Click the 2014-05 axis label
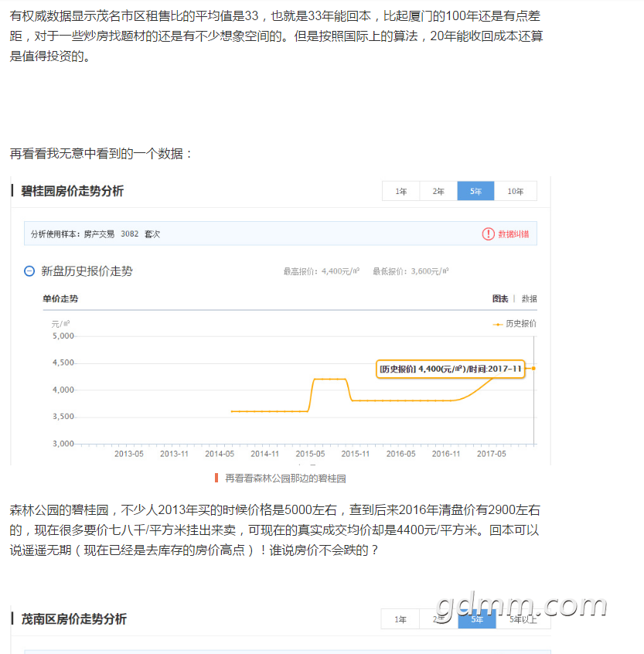 [x=220, y=454]
